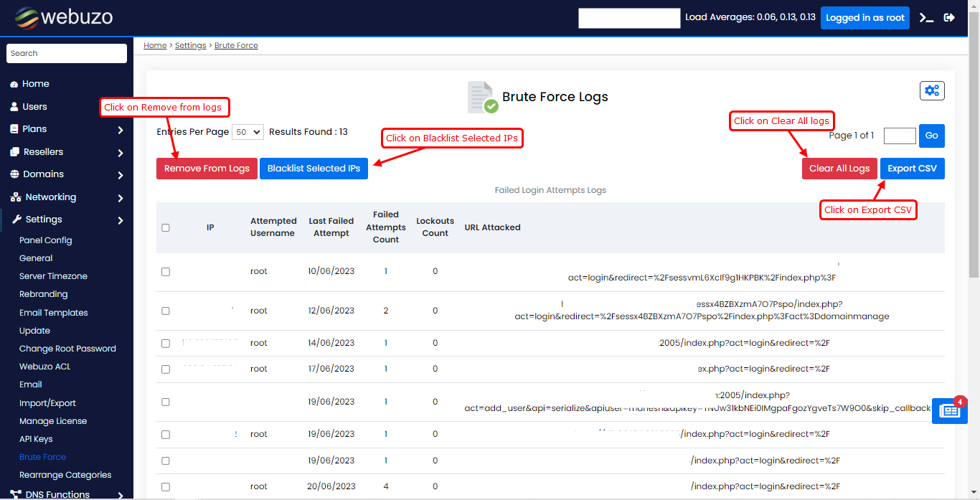Expand the Plans sidebar menu
The image size is (980, 500).
point(120,130)
